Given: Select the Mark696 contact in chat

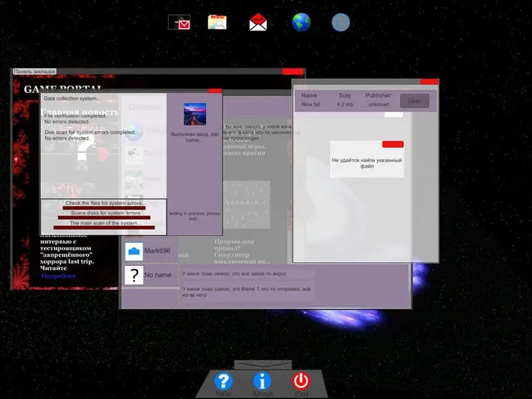Looking at the screenshot, I should (151, 251).
